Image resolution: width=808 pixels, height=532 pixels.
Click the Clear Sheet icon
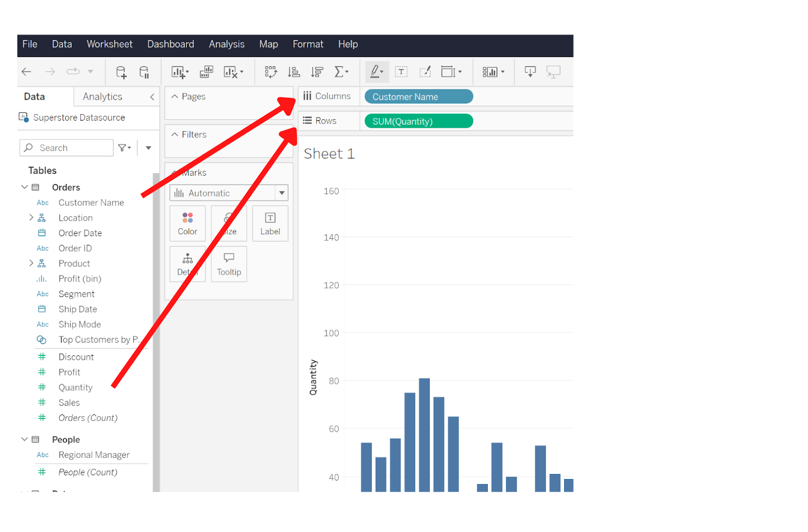[231, 72]
